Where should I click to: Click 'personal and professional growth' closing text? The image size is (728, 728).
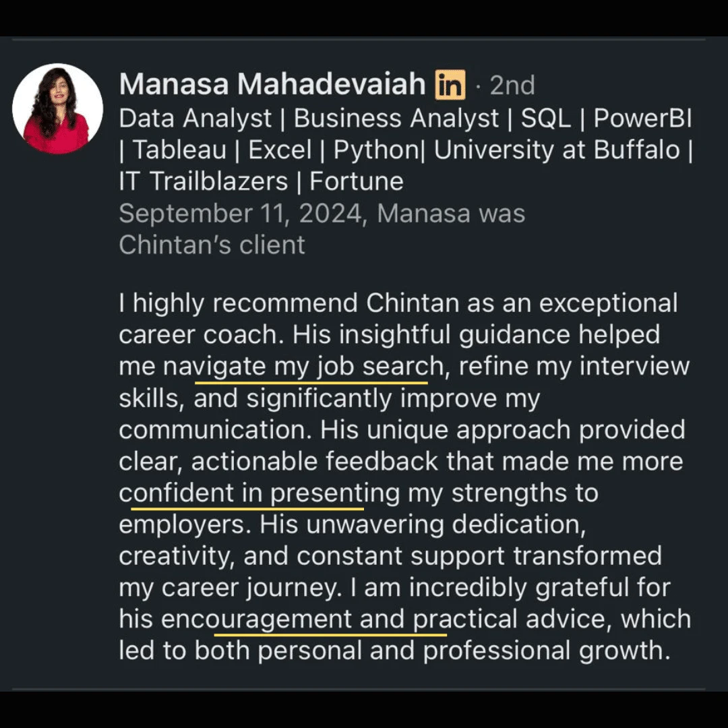pos(464,651)
